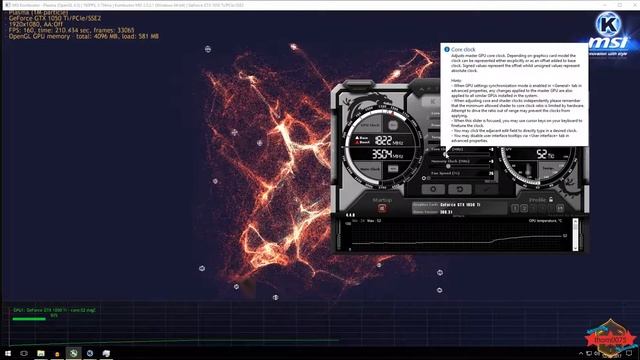Click the Fan Speed value field

pyautogui.click(x=491, y=173)
